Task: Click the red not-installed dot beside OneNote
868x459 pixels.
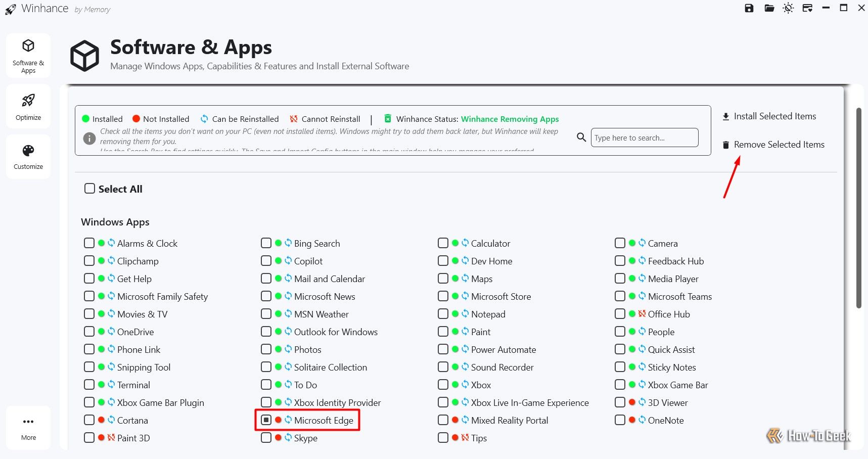Action: (x=632, y=420)
